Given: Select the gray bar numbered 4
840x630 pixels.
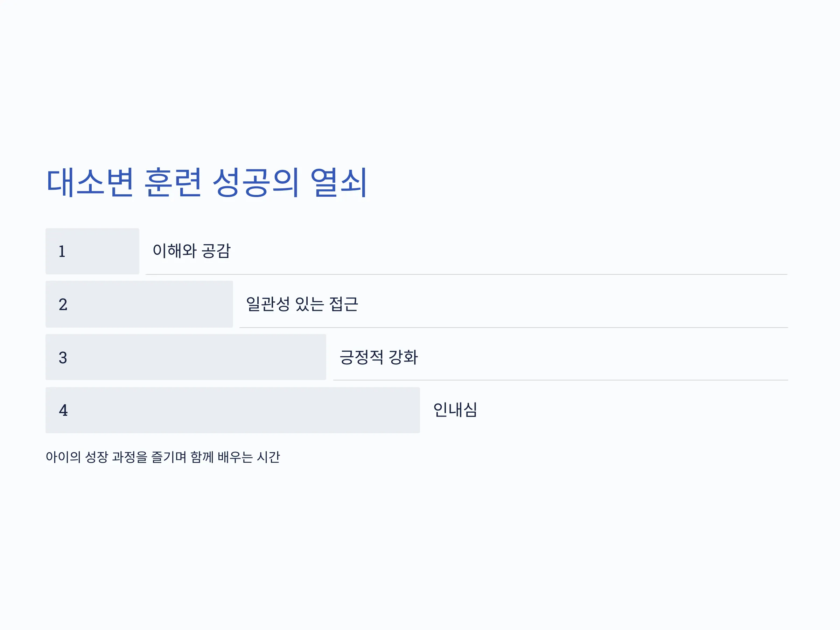Looking at the screenshot, I should click(x=233, y=410).
